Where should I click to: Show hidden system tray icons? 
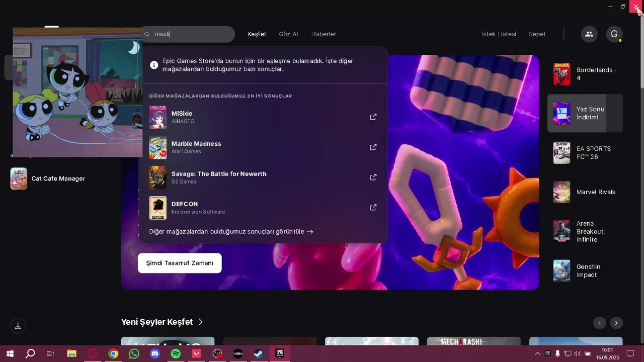point(537,353)
